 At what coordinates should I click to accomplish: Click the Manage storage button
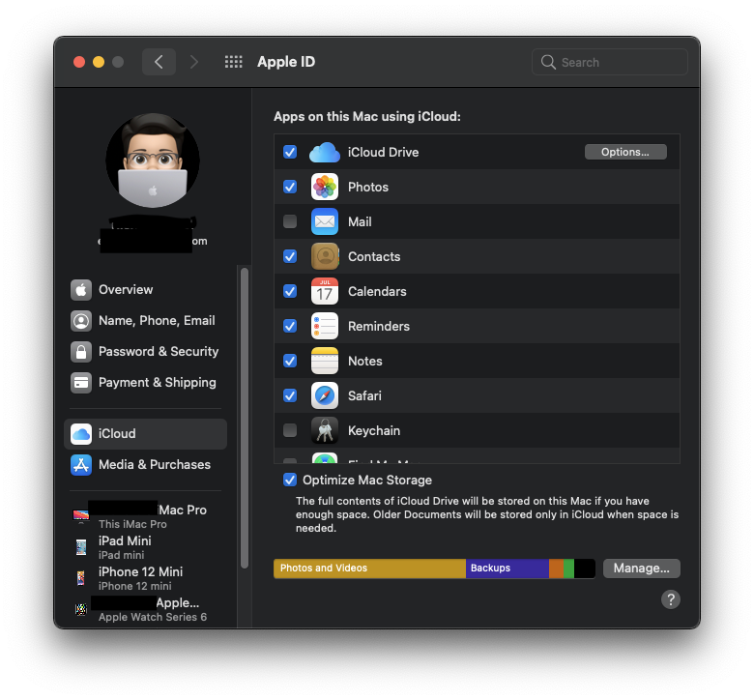642,569
